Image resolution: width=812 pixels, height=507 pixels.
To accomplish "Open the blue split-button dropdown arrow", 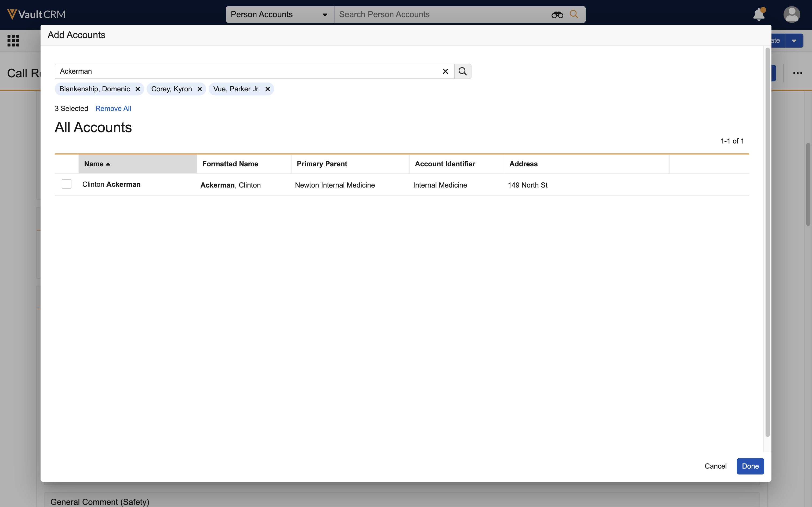I will [x=793, y=41].
